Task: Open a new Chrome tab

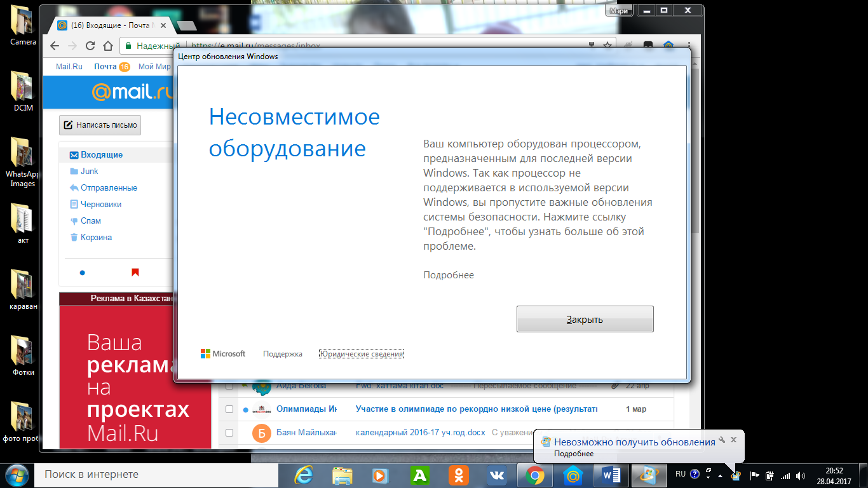Action: click(x=186, y=25)
